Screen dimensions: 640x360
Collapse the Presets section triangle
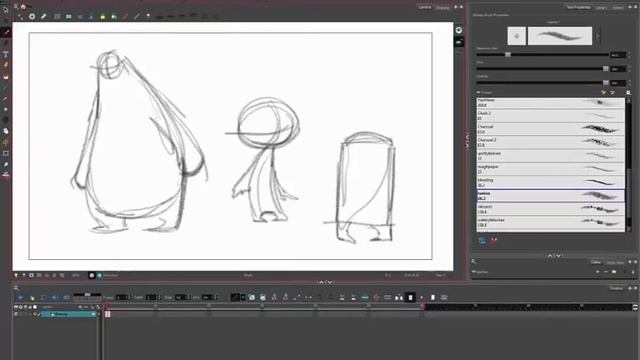[478, 93]
